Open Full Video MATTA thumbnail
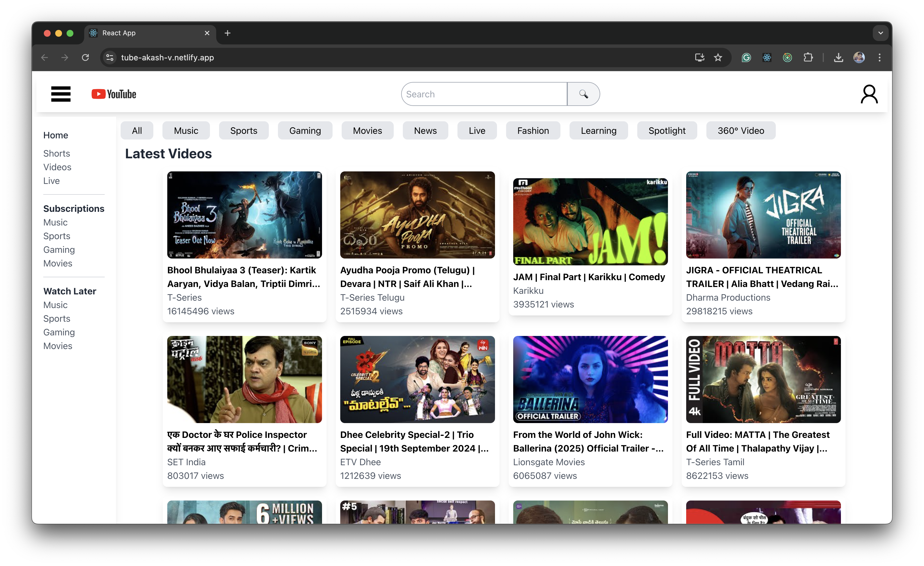The width and height of the screenshot is (924, 566). (763, 380)
